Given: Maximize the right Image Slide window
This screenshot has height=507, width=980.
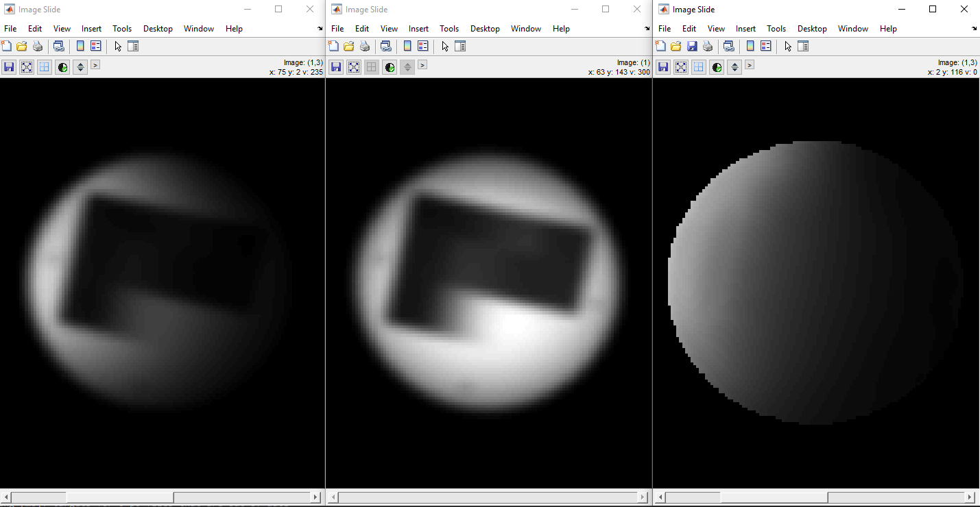Looking at the screenshot, I should pyautogui.click(x=933, y=9).
